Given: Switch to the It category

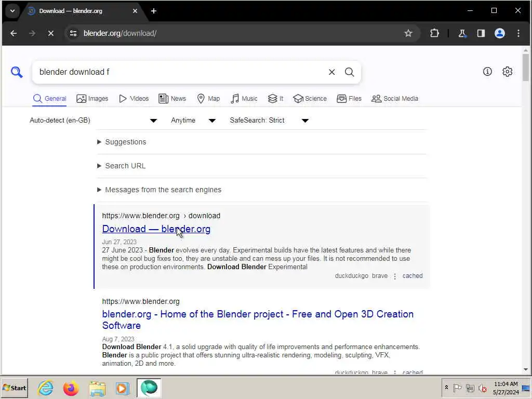Looking at the screenshot, I should tap(275, 98).
